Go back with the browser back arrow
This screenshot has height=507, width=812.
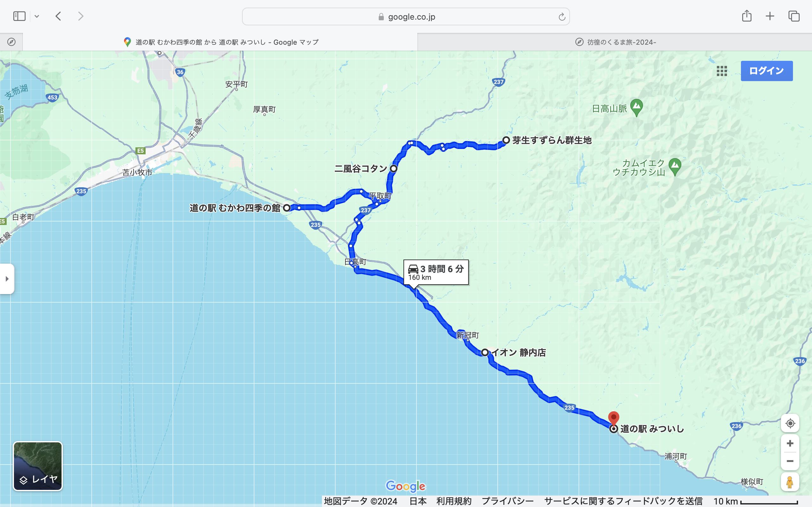coord(58,16)
